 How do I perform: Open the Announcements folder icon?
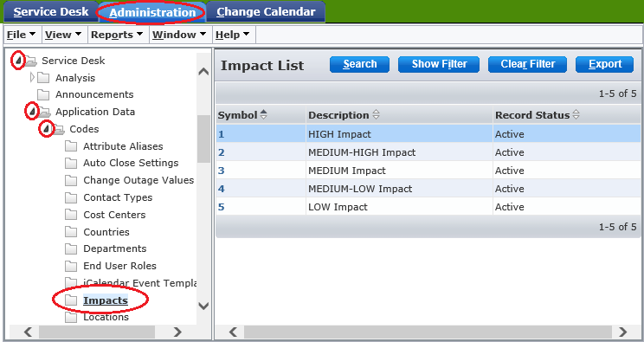coord(43,94)
